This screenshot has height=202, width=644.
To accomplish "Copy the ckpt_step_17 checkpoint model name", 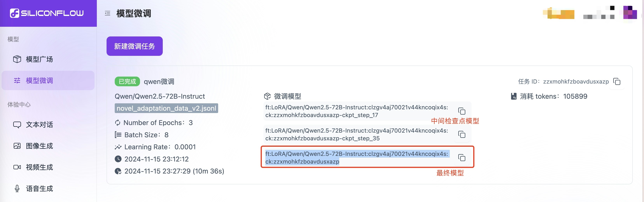I will coord(461,111).
